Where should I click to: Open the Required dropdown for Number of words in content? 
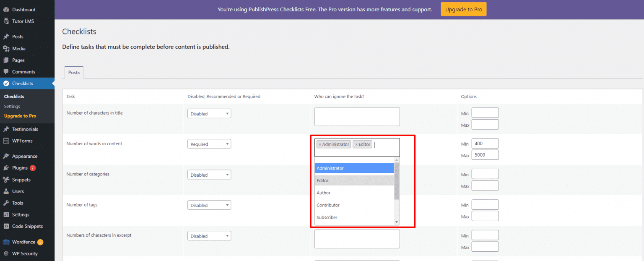[x=209, y=144]
